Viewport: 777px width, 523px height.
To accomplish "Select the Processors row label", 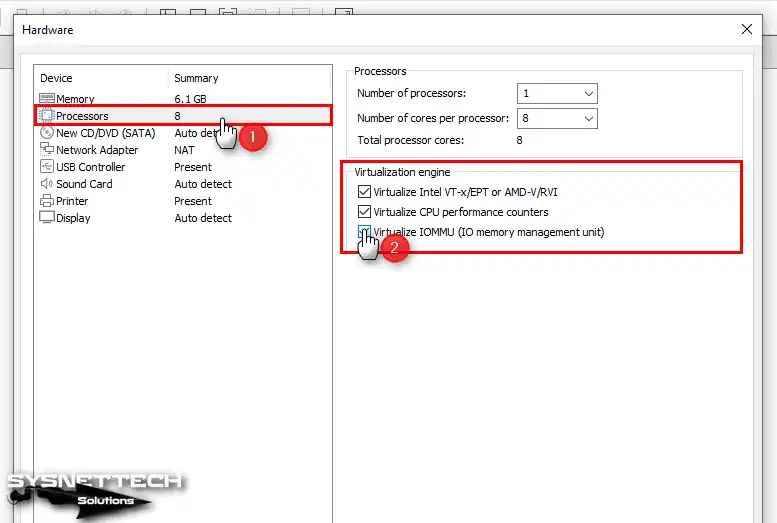I will click(x=82, y=116).
